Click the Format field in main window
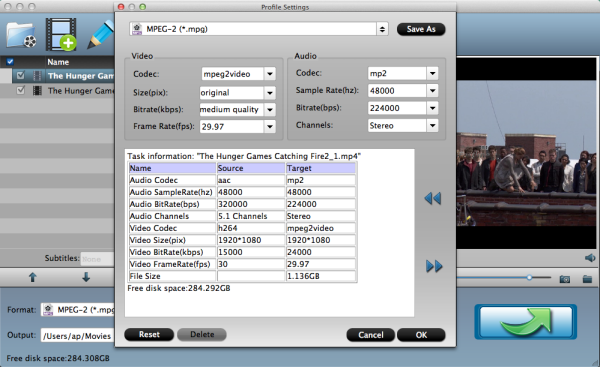Viewport: 600px width, 367px height. pos(78,310)
